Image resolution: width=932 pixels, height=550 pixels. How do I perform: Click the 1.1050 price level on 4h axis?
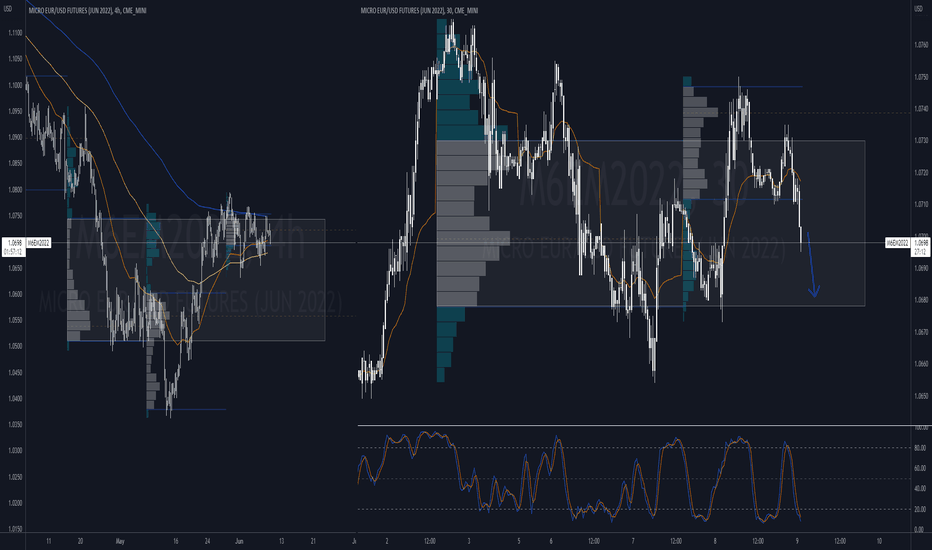click(x=15, y=59)
